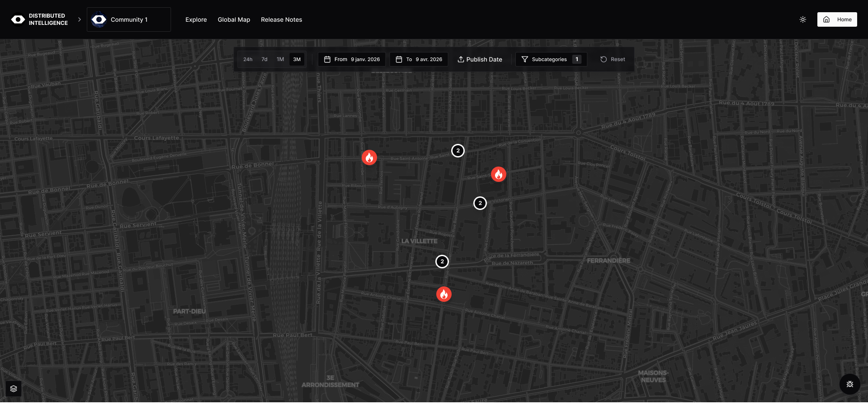Open the map layers icon
The image size is (868, 405).
[14, 389]
